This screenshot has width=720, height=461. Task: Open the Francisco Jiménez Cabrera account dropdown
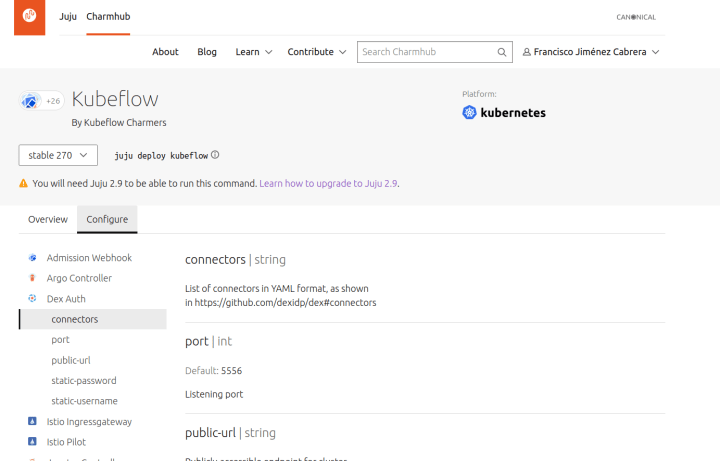click(591, 52)
